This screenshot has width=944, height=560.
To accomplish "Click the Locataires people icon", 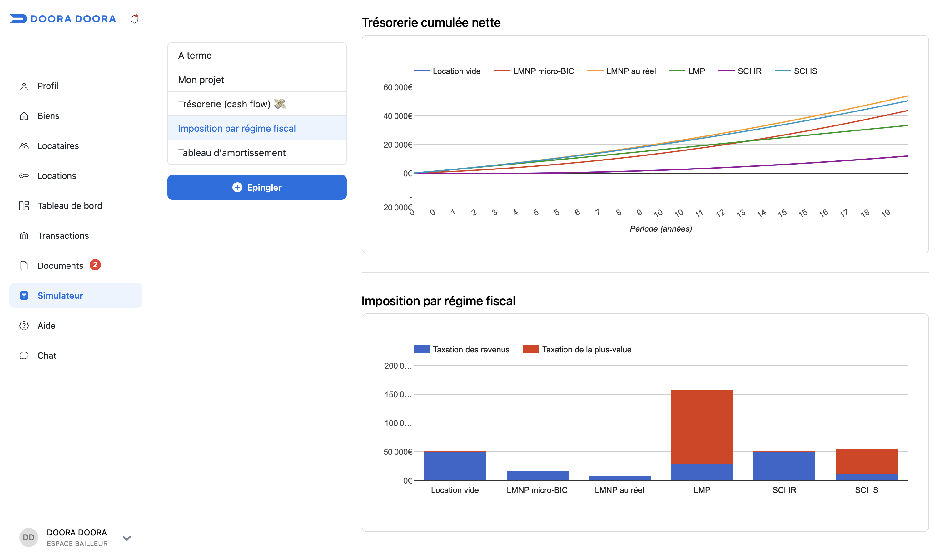I will (x=24, y=146).
